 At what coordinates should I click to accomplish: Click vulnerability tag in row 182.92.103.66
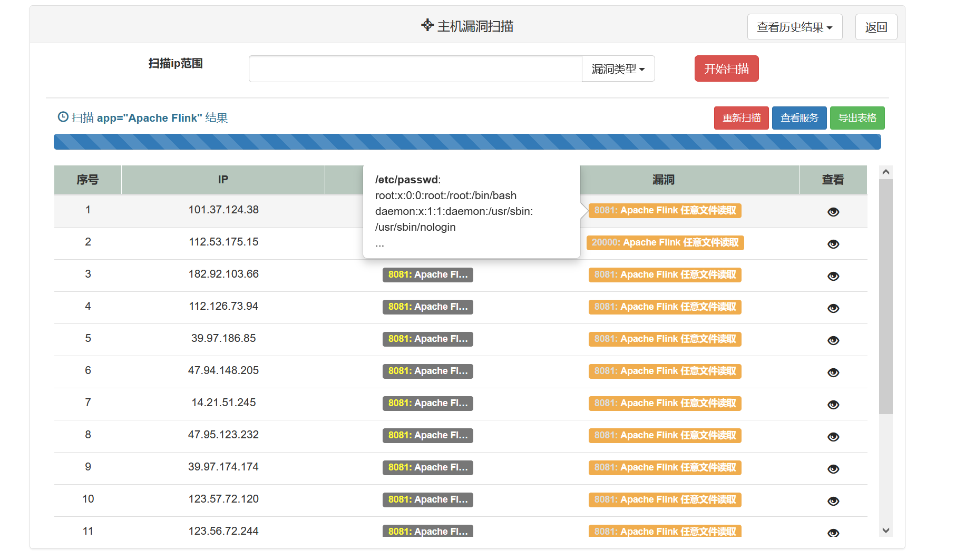click(x=665, y=274)
